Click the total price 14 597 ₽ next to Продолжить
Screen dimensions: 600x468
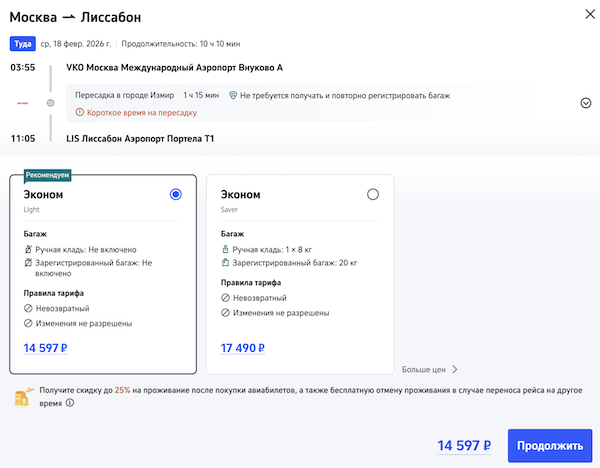click(x=465, y=446)
